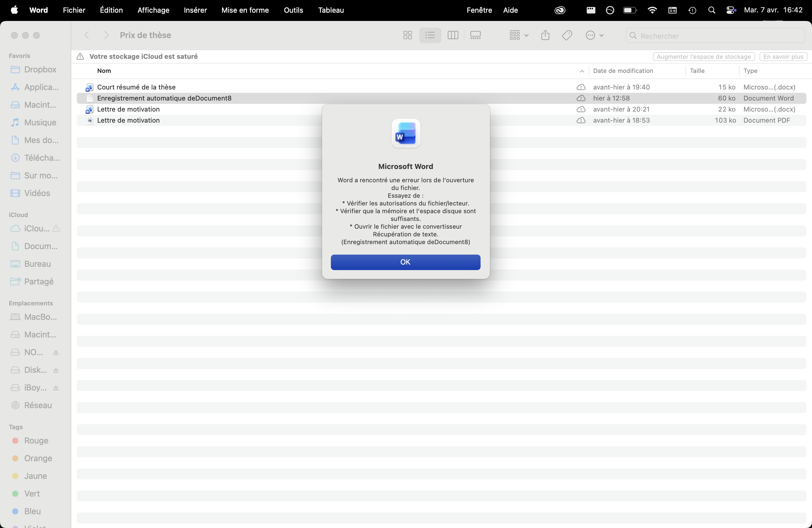The height and width of the screenshot is (528, 812).
Task: Open the Apple menu
Action: tap(14, 10)
